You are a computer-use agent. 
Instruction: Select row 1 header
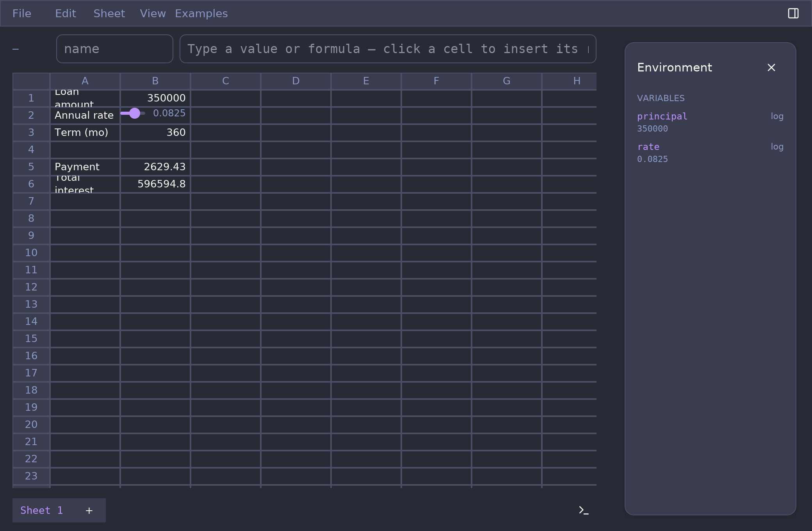coord(31,98)
